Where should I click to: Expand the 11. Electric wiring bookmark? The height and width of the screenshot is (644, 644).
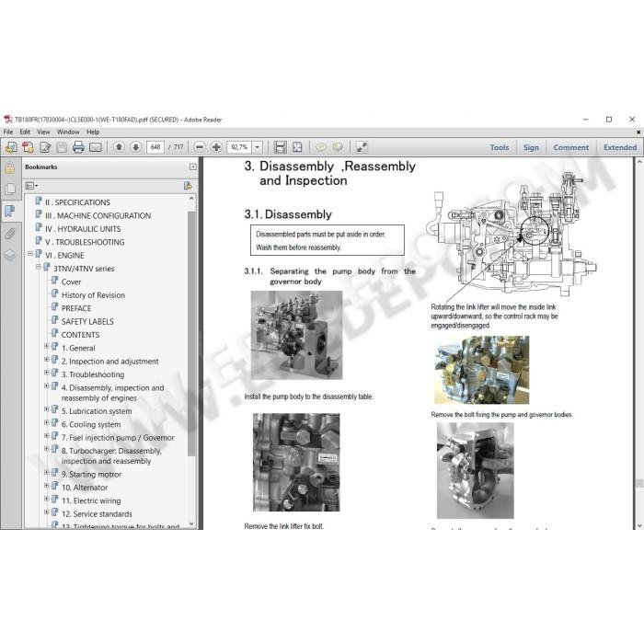(x=46, y=499)
